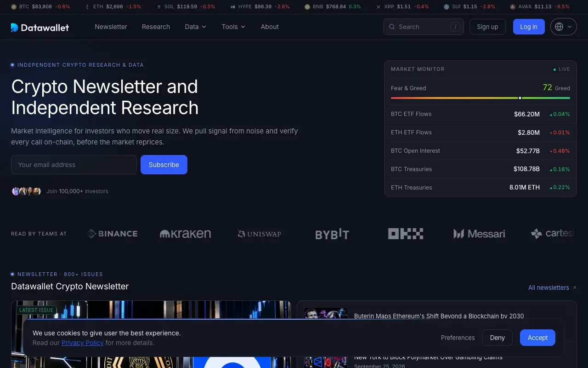The width and height of the screenshot is (588, 368).
Task: Open the Research nav item
Action: pyautogui.click(x=156, y=27)
